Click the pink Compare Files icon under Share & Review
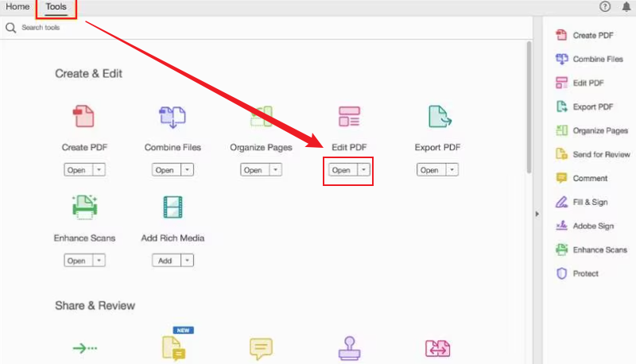Screen dimensions: 636x364 [437, 348]
